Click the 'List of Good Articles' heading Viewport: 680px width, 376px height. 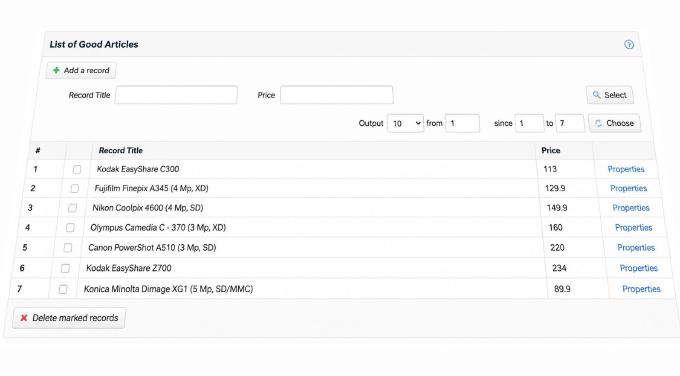click(x=94, y=44)
